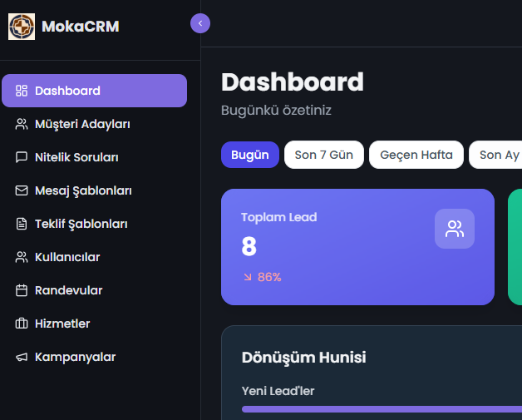Open the Dashboard menu label in sidebar

point(67,91)
